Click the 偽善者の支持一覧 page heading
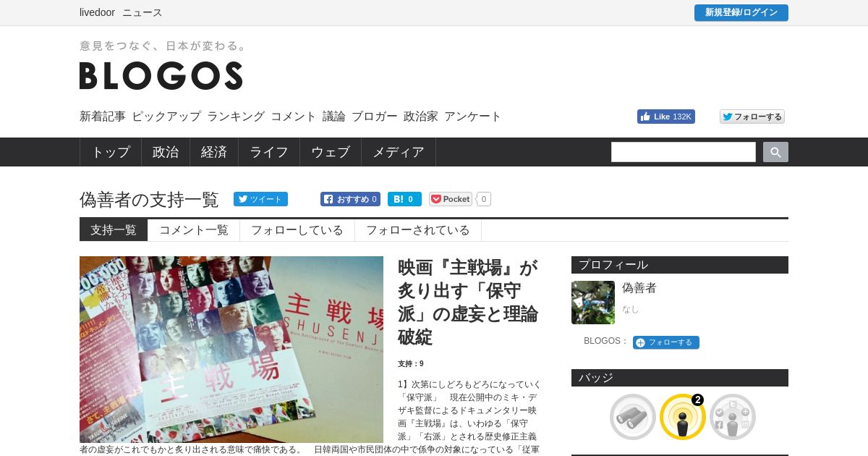The height and width of the screenshot is (456, 868). tap(149, 200)
